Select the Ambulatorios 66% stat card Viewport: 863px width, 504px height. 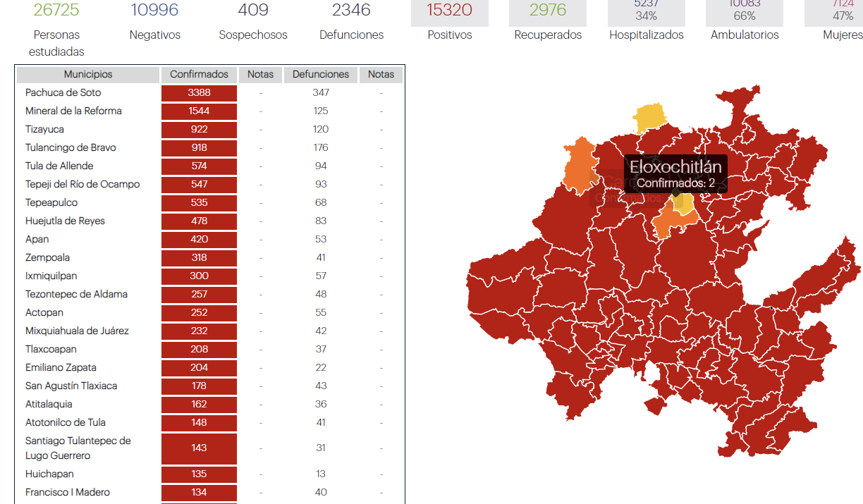(745, 13)
